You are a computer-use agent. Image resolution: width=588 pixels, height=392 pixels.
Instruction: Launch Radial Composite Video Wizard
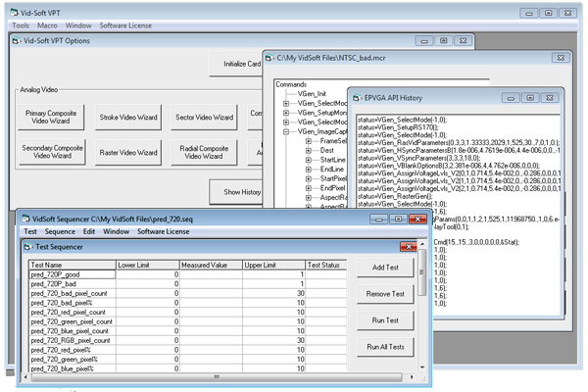pos(204,152)
